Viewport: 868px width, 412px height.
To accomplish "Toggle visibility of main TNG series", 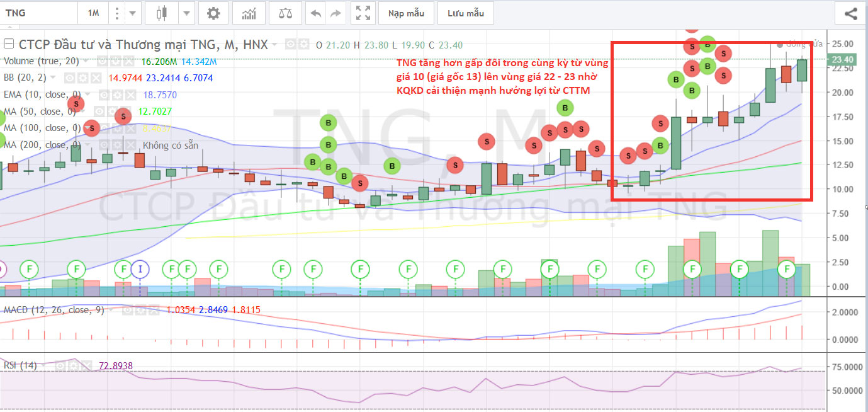I will (x=290, y=44).
